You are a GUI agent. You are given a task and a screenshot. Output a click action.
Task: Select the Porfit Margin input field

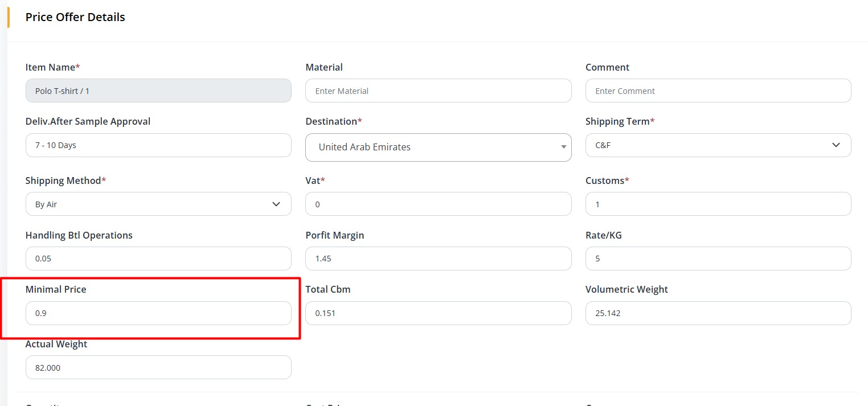click(438, 259)
